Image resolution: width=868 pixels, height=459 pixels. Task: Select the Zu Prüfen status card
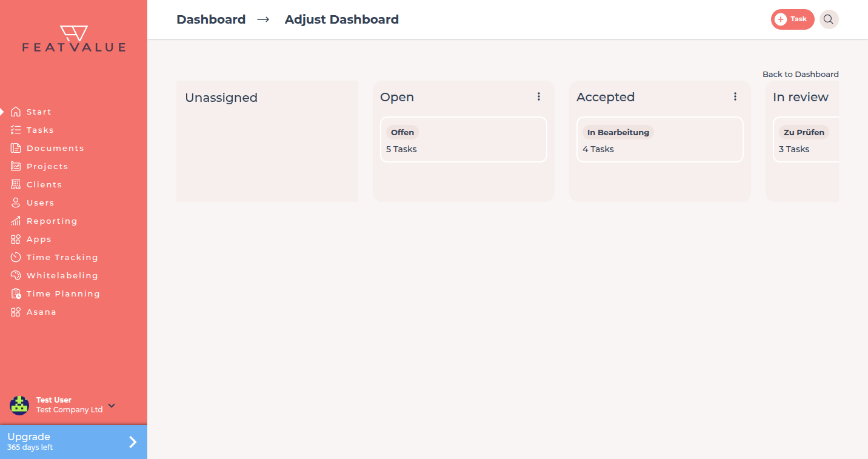tap(806, 139)
